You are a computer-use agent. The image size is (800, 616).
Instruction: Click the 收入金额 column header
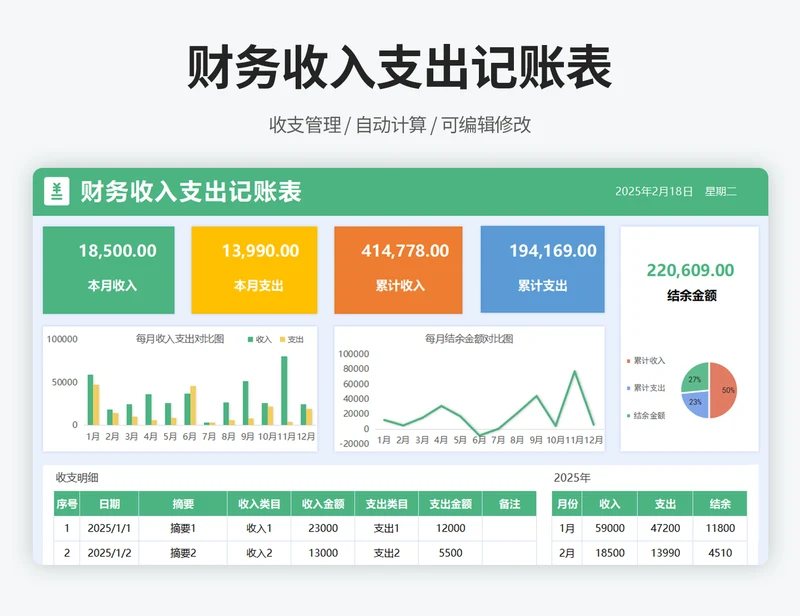323,504
